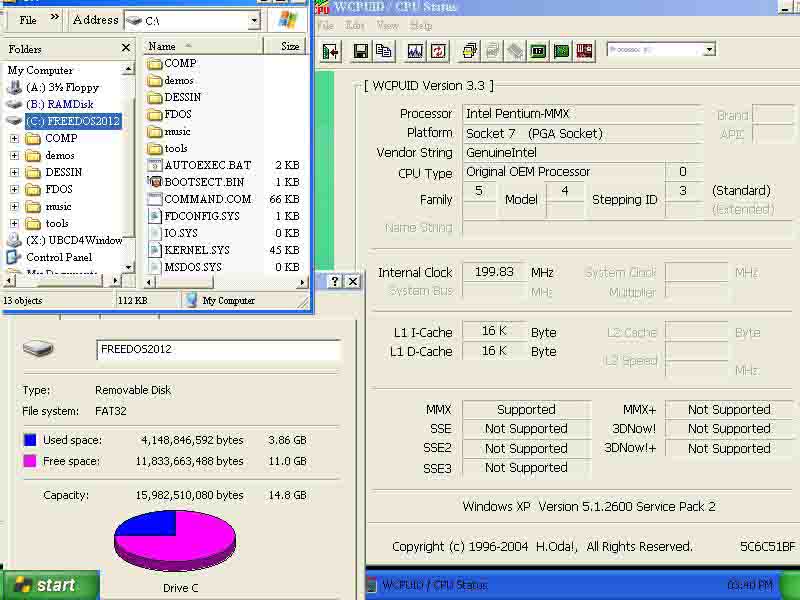
Task: Open the Help menu in WCPUID
Action: (421, 25)
